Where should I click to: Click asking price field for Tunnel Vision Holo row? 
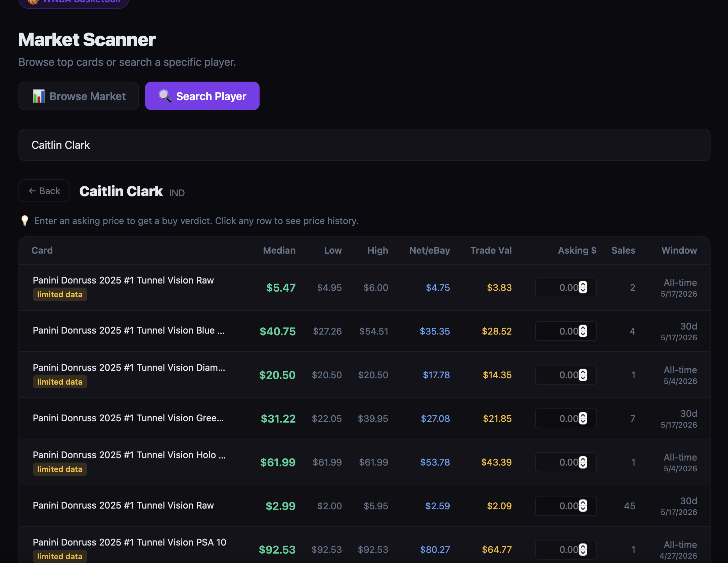[x=566, y=462]
